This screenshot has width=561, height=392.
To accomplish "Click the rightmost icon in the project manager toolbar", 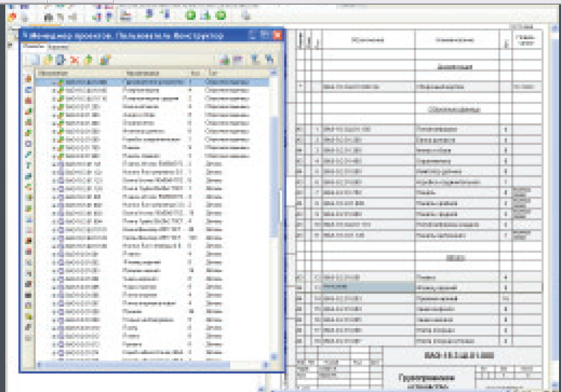I will coord(270,59).
